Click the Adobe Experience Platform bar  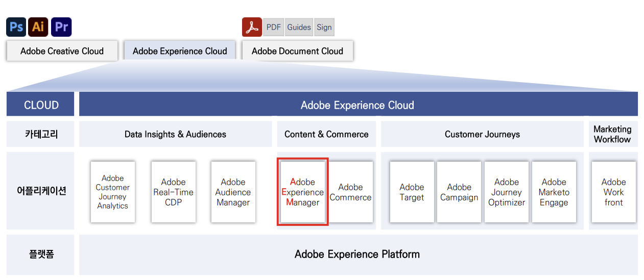[x=358, y=254]
